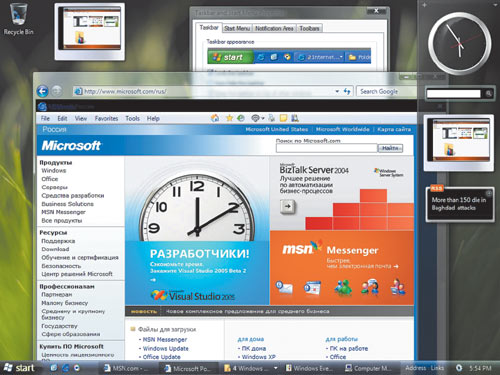
Task: Click the Microsoft.com search text field
Action: point(326,148)
